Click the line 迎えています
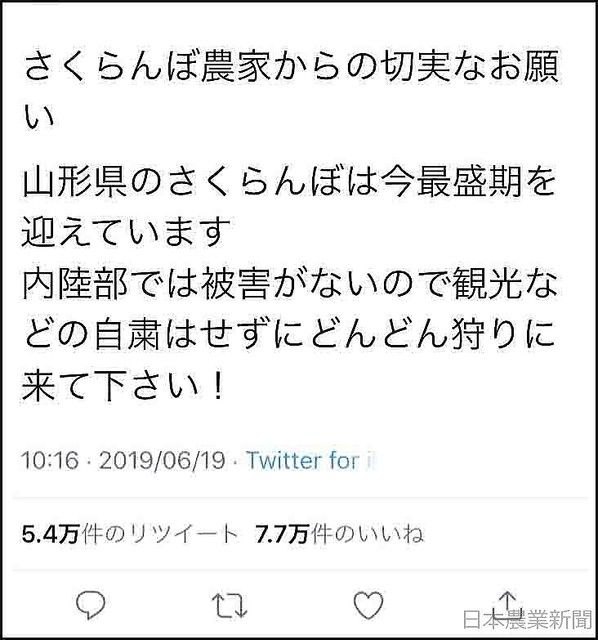This screenshot has width=598, height=640. click(x=127, y=232)
